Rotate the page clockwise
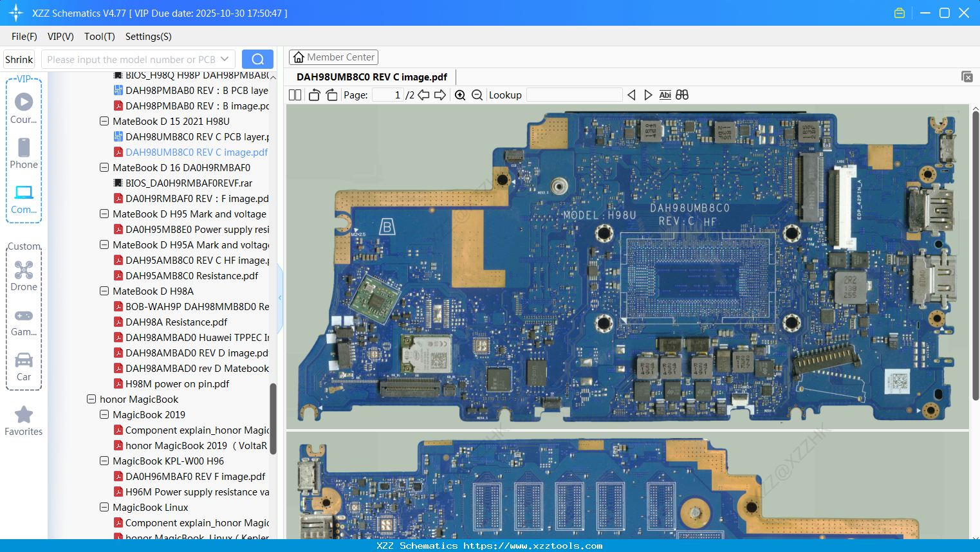This screenshot has height=552, width=980. (331, 95)
